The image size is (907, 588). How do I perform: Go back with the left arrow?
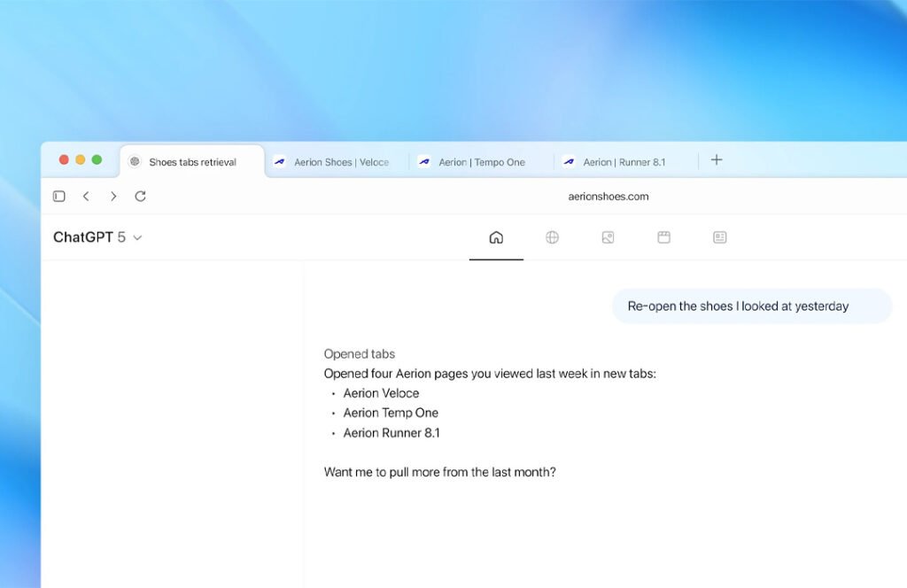pos(86,197)
